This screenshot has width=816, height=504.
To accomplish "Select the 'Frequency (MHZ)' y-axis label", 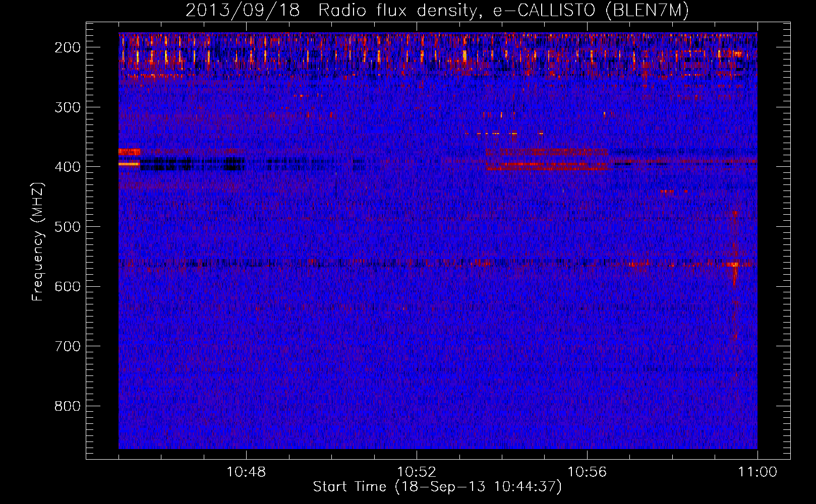I will [38, 242].
